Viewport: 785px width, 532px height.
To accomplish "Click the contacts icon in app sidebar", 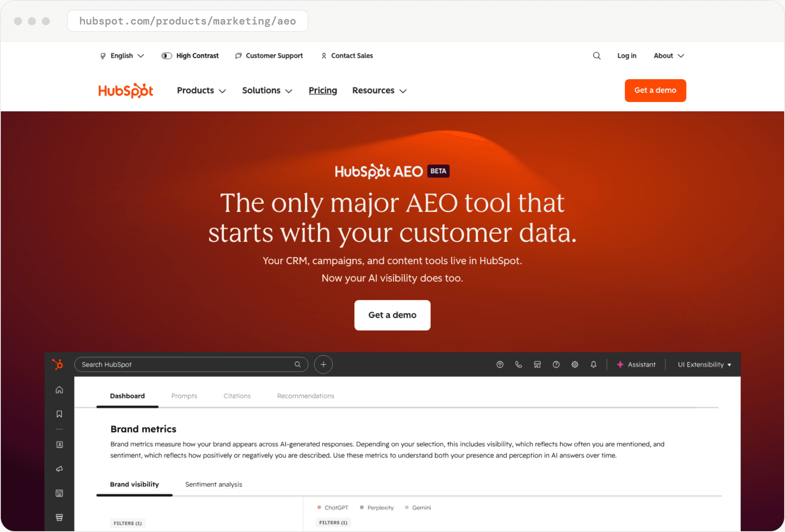I will click(59, 445).
